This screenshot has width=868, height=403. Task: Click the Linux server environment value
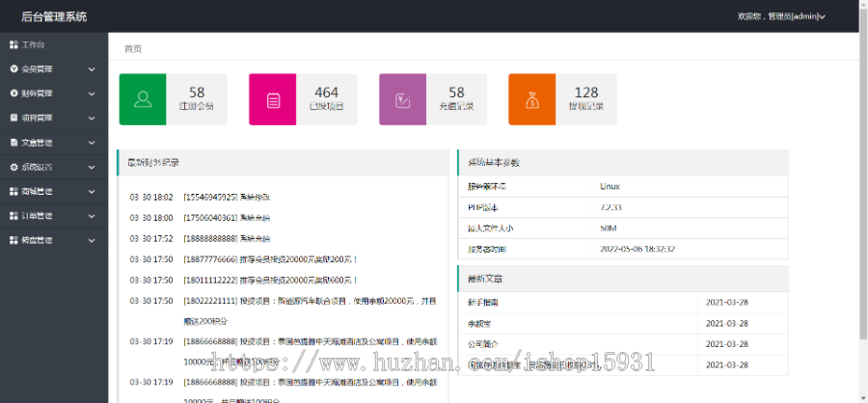pyautogui.click(x=610, y=186)
